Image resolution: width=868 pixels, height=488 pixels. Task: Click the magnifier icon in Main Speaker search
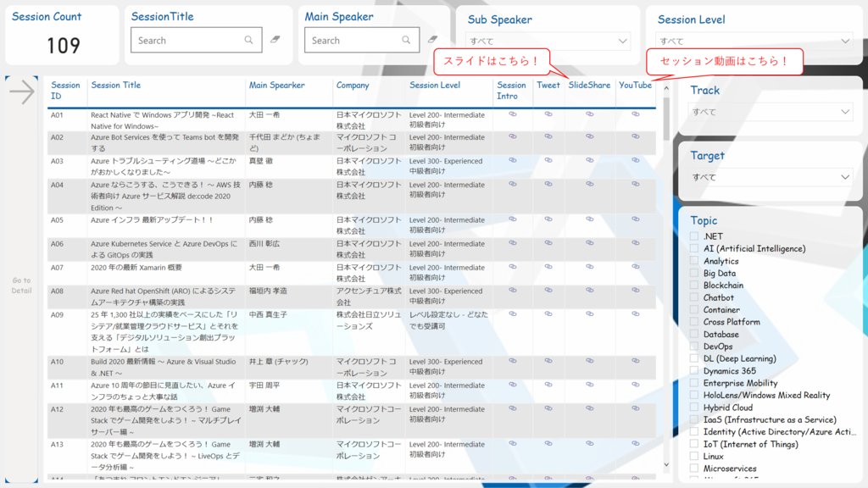[x=406, y=40]
